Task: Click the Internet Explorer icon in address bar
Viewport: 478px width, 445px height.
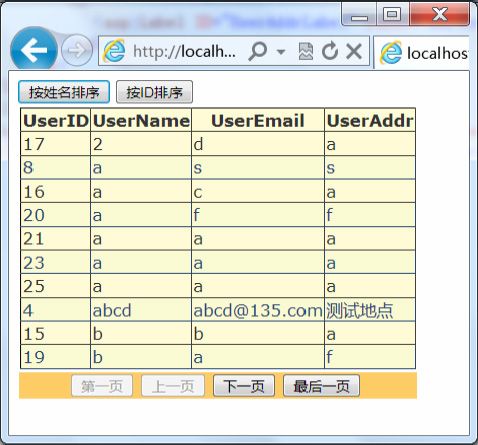Action: [114, 51]
